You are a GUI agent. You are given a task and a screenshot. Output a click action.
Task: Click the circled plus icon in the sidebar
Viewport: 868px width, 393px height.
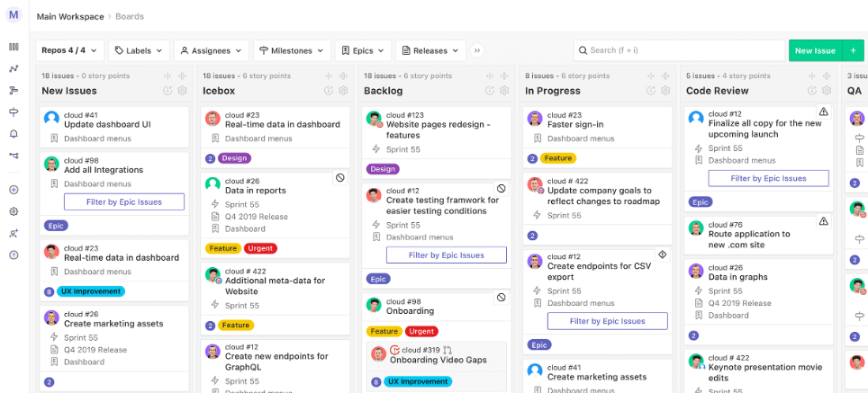pyautogui.click(x=14, y=190)
